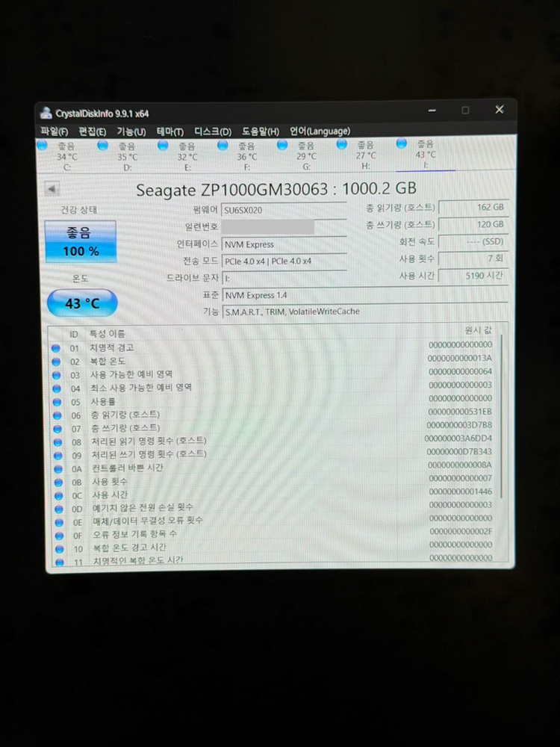The height and width of the screenshot is (747, 560).
Task: Click status icon for ID 0B 사용 횟수
Action: (58, 482)
